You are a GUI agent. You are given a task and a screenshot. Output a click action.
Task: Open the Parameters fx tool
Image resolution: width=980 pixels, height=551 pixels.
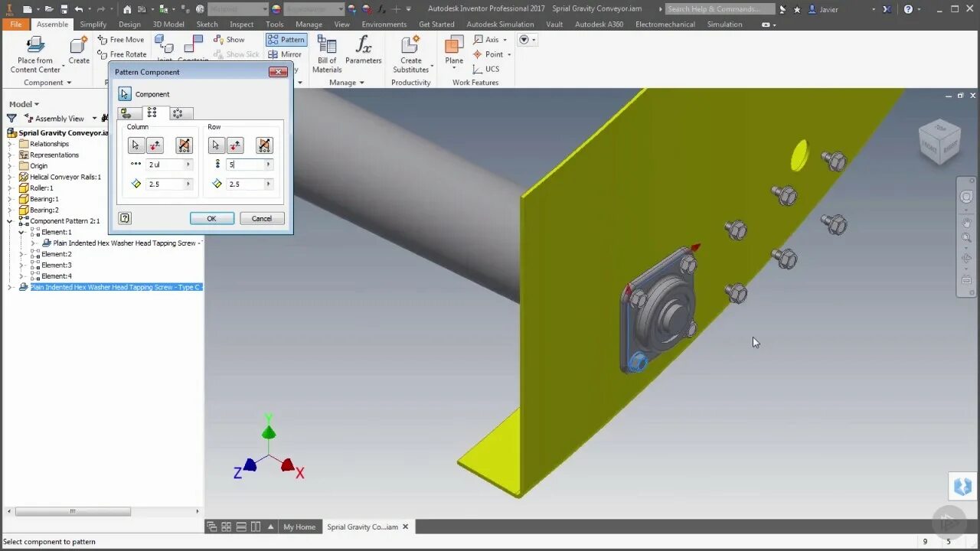[363, 50]
